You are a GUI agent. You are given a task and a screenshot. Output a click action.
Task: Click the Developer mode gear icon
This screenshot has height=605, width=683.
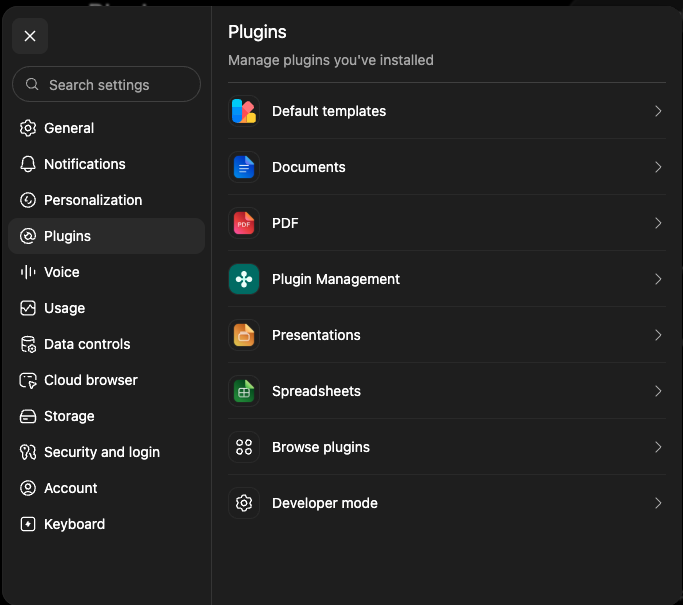(244, 503)
